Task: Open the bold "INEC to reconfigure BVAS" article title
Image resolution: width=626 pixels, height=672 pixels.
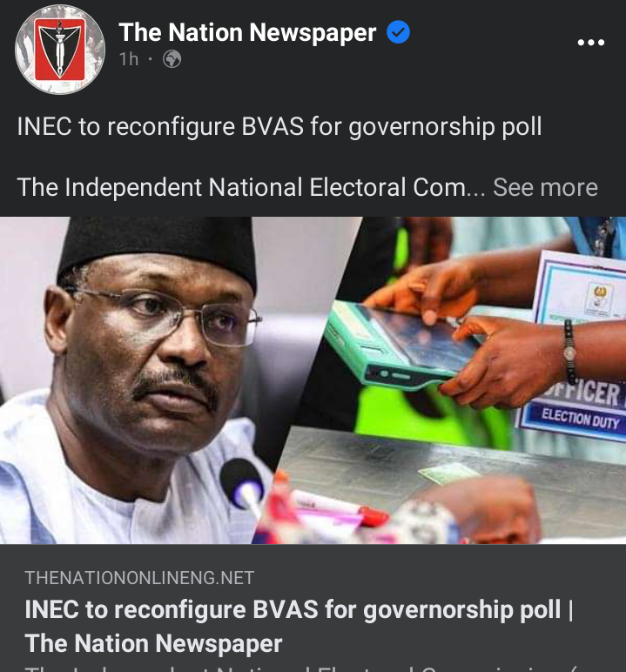Action: (299, 609)
